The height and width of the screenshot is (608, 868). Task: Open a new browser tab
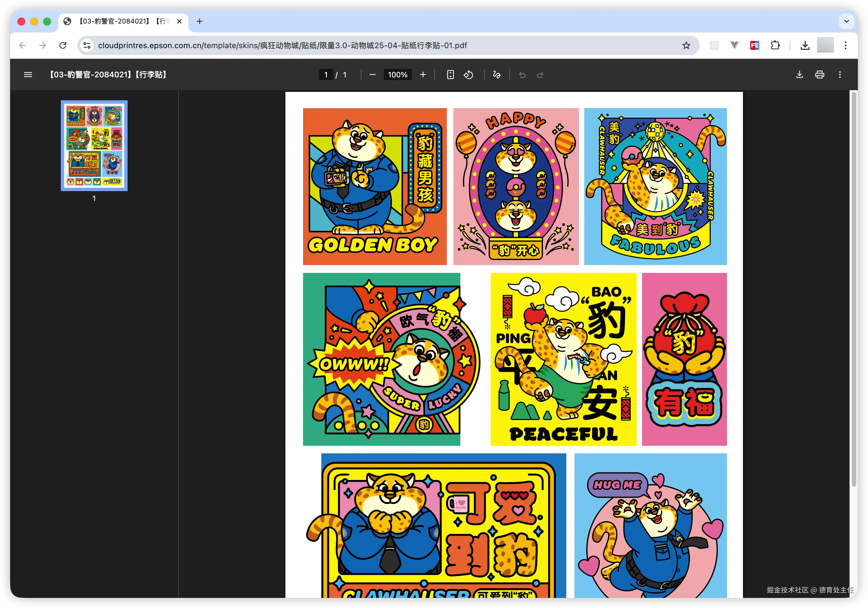pyautogui.click(x=200, y=21)
